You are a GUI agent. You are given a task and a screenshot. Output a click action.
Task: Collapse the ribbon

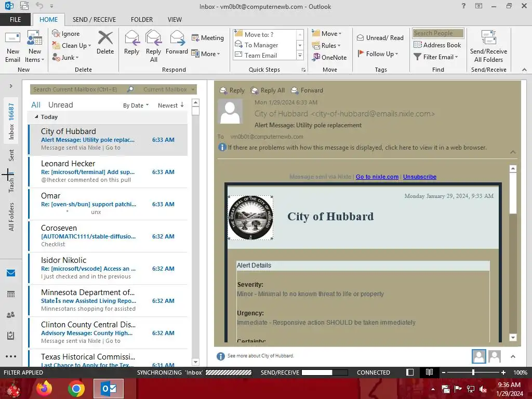pyautogui.click(x=524, y=70)
